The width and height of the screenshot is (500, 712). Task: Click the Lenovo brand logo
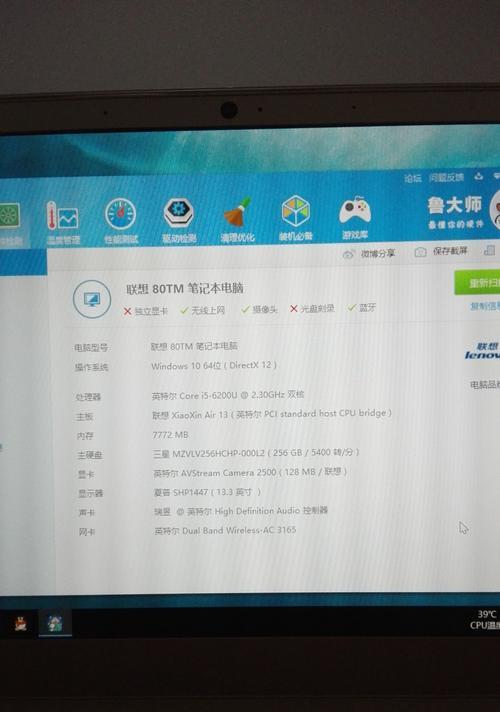coord(483,351)
